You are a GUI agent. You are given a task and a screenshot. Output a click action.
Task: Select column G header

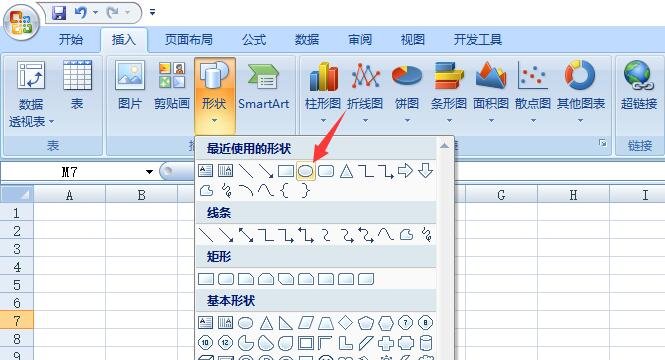pos(501,195)
